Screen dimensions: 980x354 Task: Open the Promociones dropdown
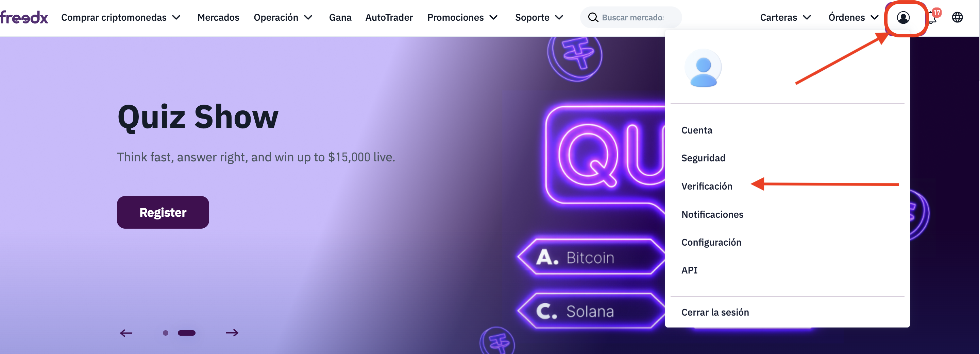pyautogui.click(x=462, y=17)
